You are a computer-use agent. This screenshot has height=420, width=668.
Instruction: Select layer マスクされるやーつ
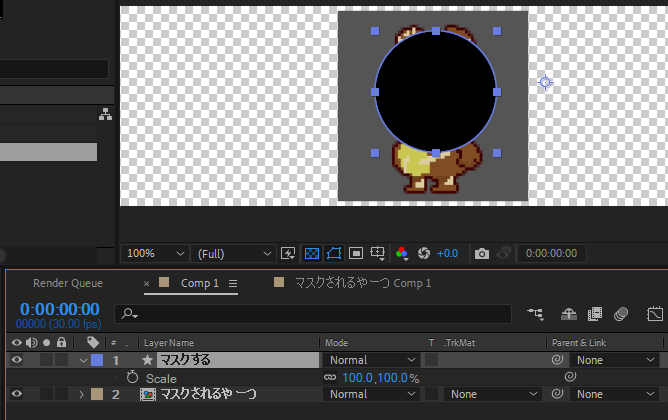coord(208,394)
